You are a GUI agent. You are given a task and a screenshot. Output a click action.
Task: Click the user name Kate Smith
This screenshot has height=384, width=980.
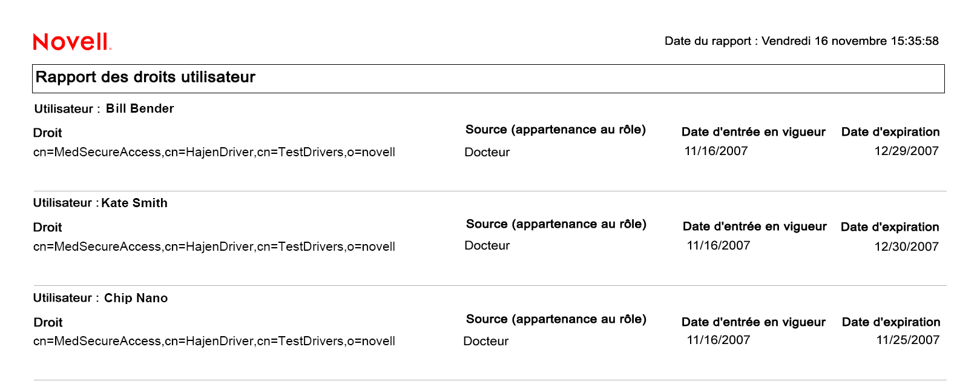[x=134, y=204]
